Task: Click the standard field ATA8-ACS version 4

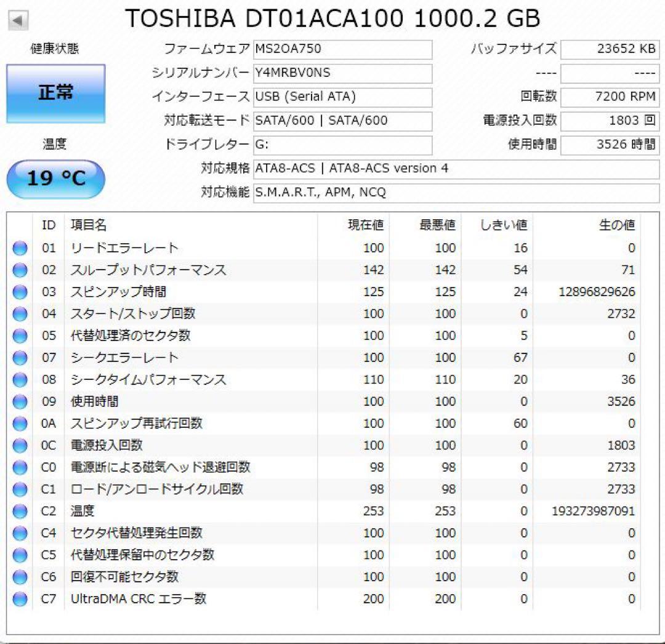Action: (x=456, y=169)
